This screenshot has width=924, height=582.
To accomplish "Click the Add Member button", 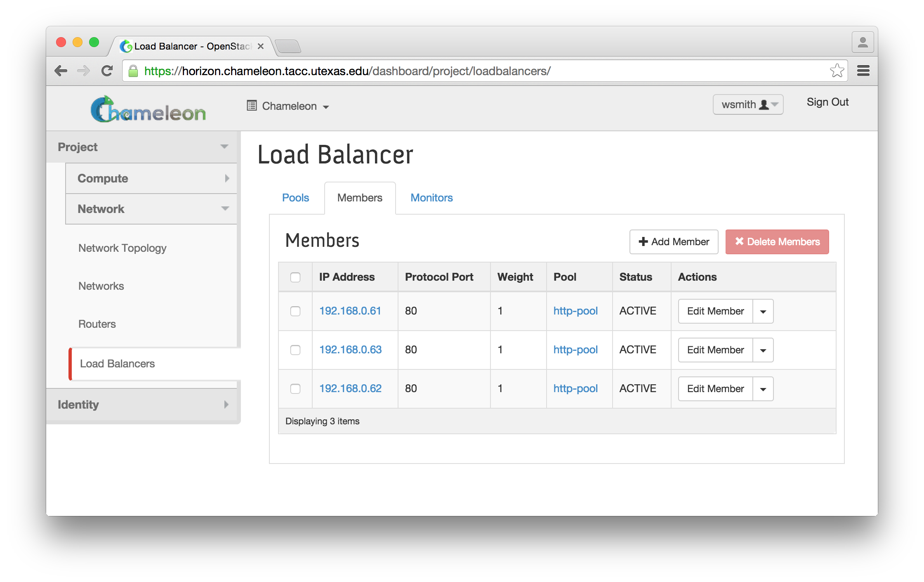I will coord(674,242).
